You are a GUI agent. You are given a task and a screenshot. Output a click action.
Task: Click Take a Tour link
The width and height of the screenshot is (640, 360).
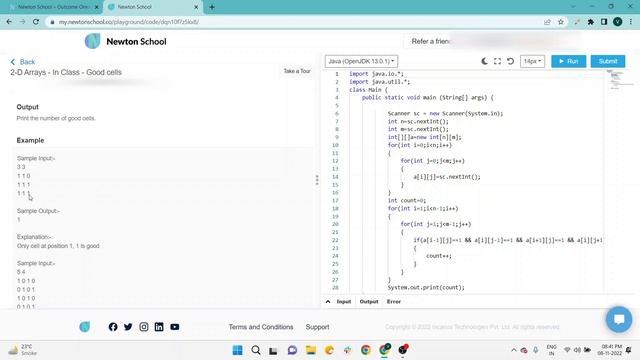click(297, 71)
